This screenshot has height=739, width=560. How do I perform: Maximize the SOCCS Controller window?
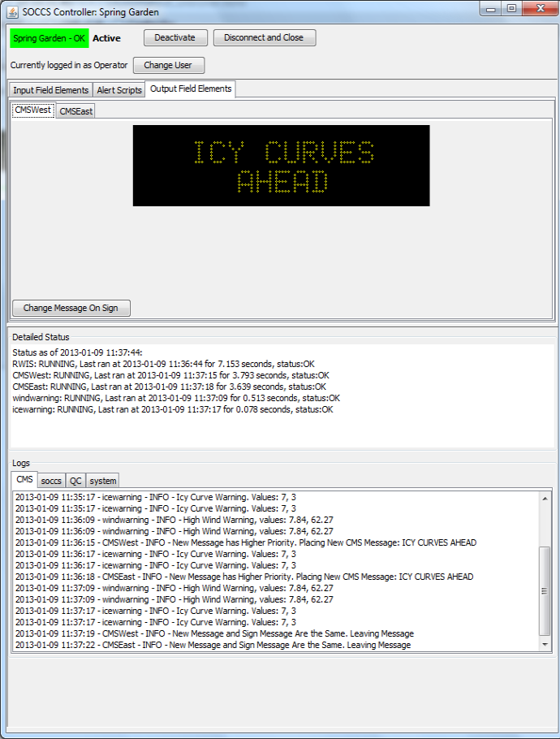click(x=511, y=9)
